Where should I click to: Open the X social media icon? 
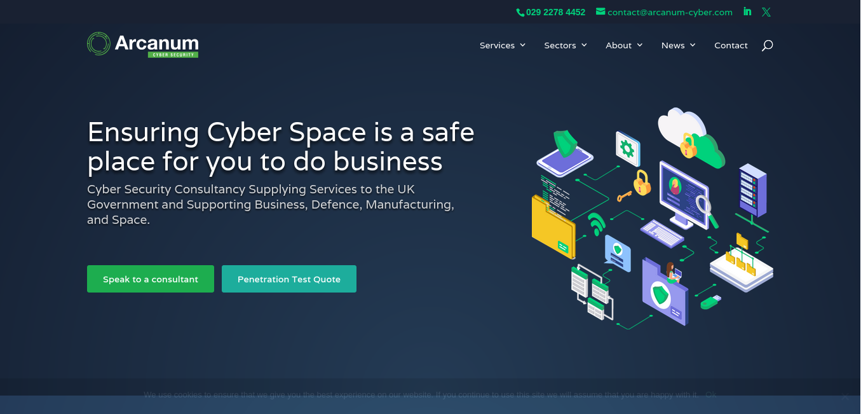pos(766,12)
